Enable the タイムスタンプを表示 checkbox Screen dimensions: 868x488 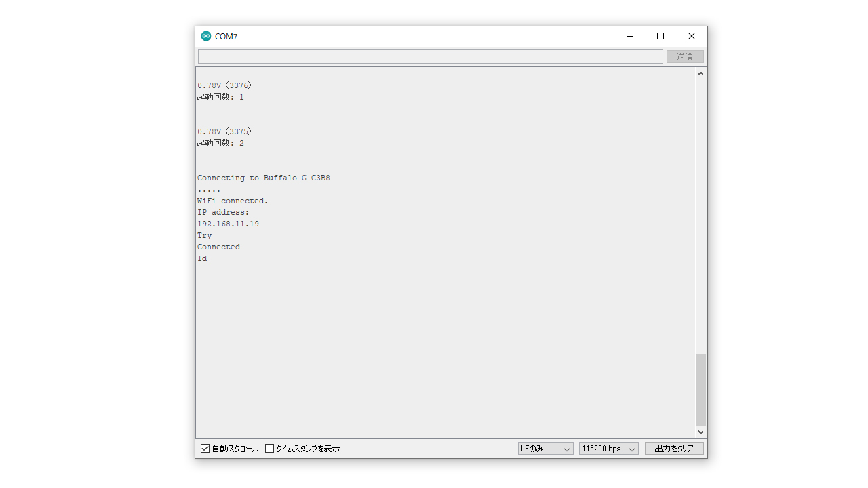[x=270, y=449]
